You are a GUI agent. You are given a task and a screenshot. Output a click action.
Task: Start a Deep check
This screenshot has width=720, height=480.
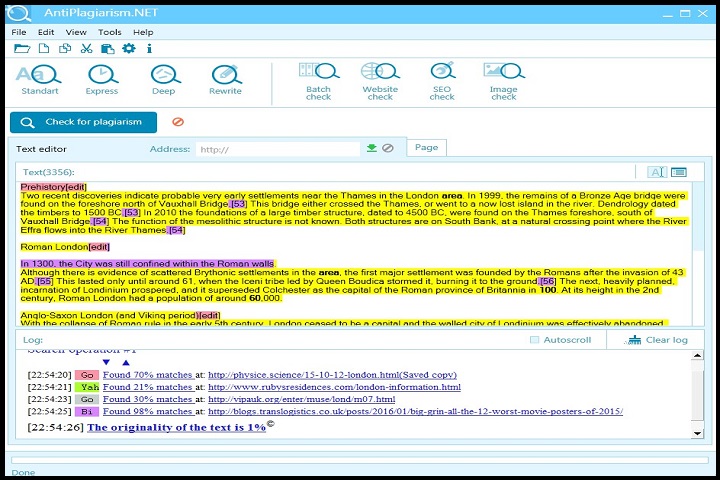pyautogui.click(x=164, y=78)
